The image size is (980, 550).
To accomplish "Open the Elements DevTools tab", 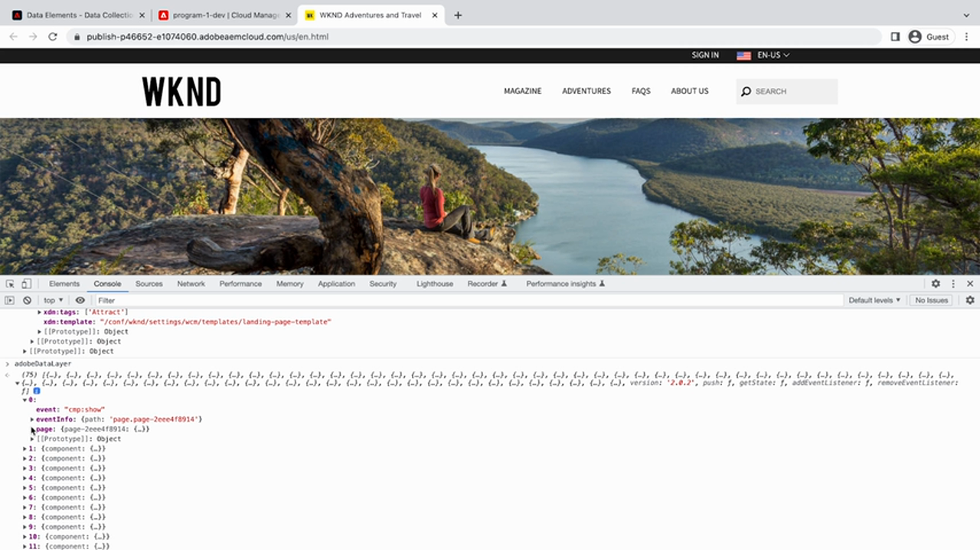I will 64,284.
